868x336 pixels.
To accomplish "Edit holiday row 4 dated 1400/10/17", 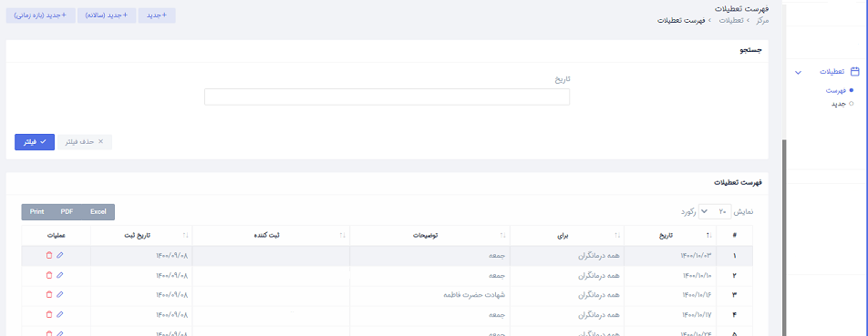I will 60,314.
